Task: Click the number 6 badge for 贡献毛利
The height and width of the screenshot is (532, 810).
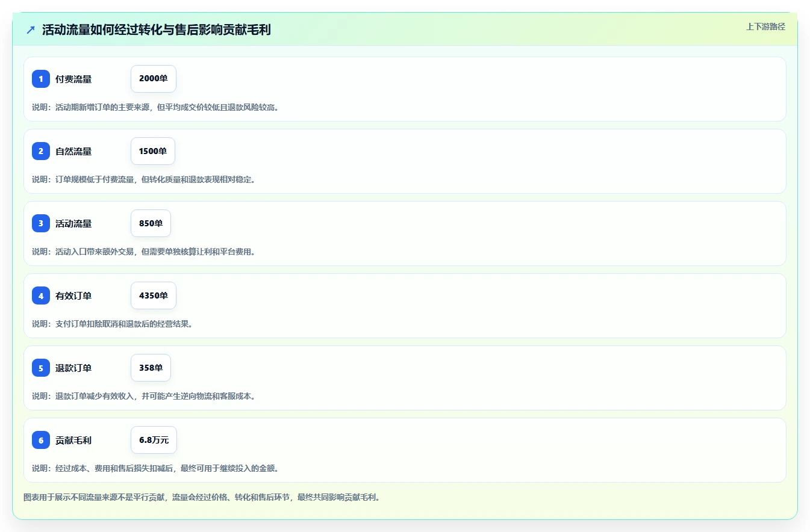Action: pos(41,440)
